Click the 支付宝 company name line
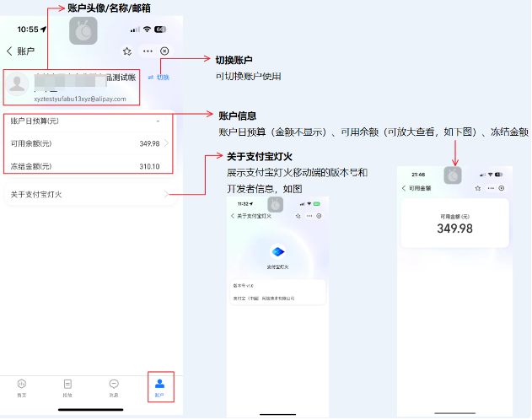This screenshot has height=420, width=532. click(264, 299)
